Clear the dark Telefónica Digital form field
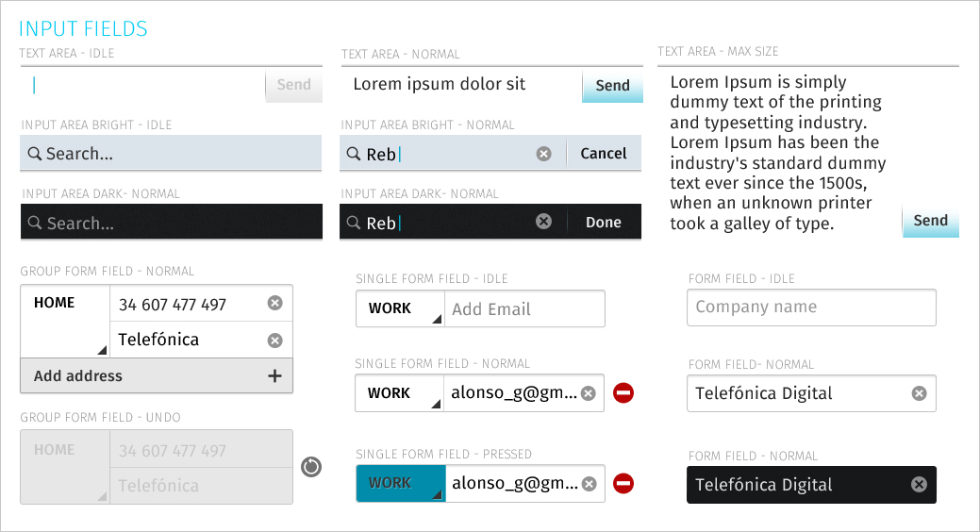980x532 pixels. [919, 485]
